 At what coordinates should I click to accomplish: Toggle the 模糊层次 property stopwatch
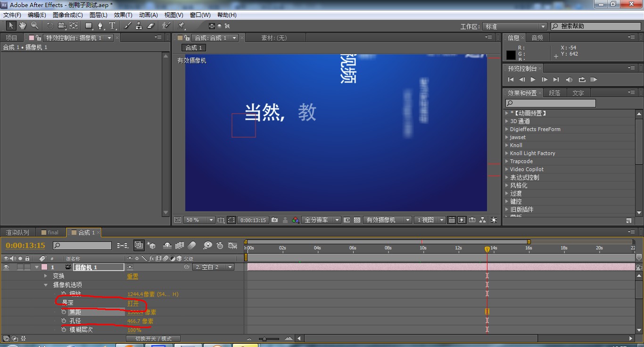pyautogui.click(x=64, y=330)
